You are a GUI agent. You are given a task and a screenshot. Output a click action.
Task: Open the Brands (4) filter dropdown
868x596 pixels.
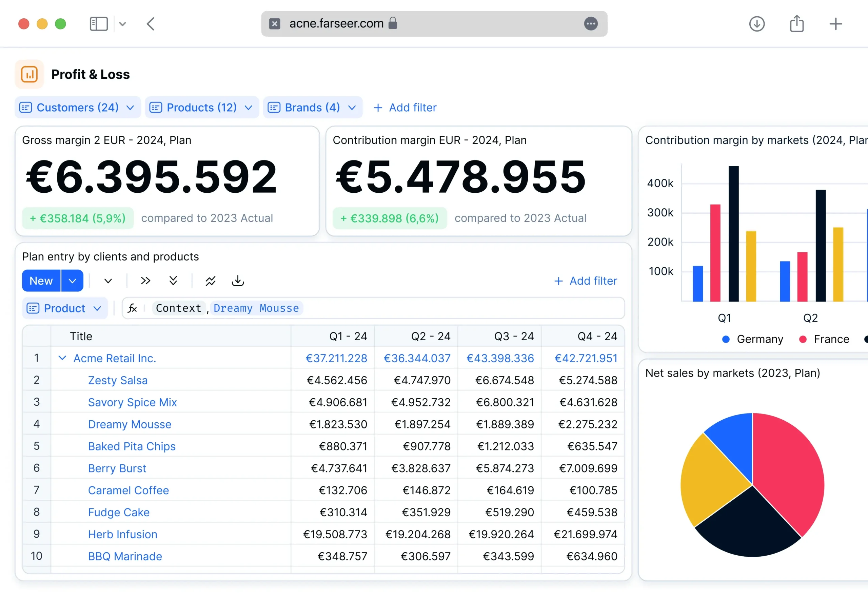coord(313,108)
